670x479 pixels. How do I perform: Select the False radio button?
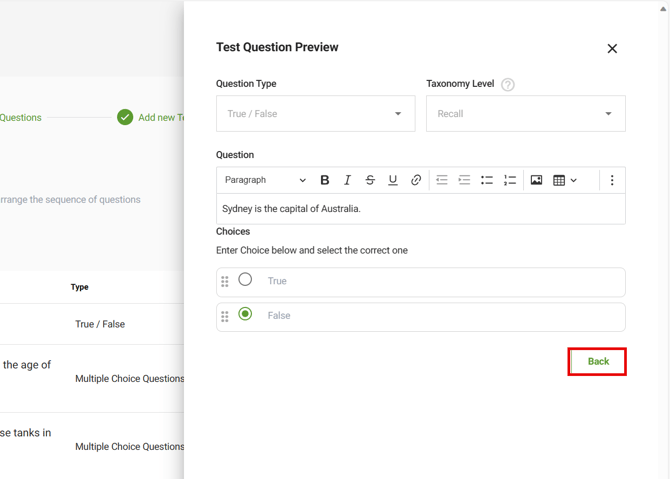pyautogui.click(x=245, y=314)
